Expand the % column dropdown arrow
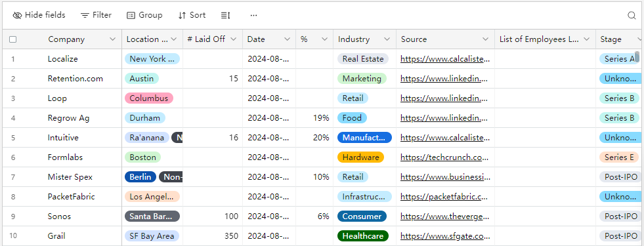Image resolution: width=644 pixels, height=246 pixels. coord(324,39)
